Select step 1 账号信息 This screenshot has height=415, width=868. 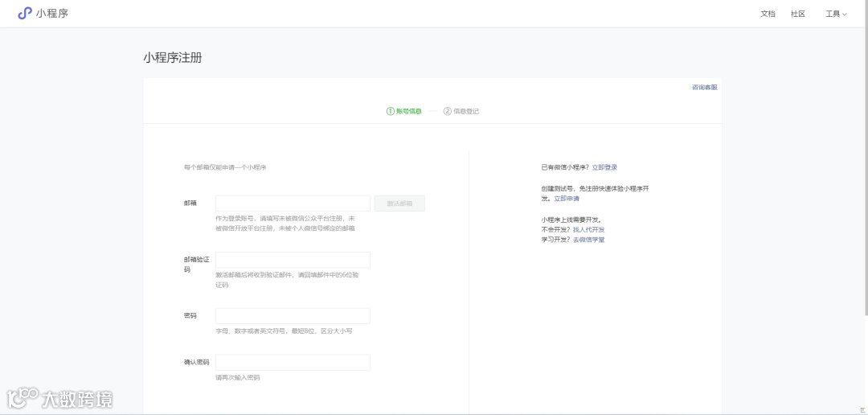click(x=404, y=111)
